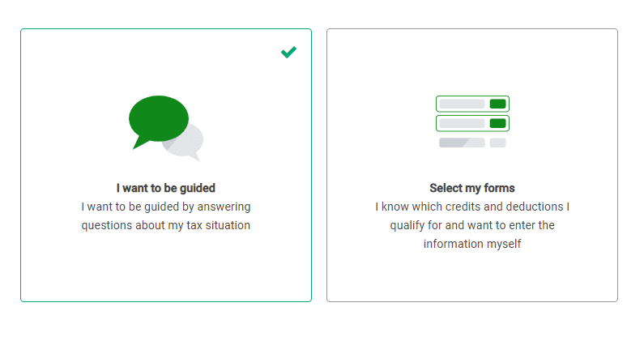Click "questions about my tax situation" line

pos(166,225)
